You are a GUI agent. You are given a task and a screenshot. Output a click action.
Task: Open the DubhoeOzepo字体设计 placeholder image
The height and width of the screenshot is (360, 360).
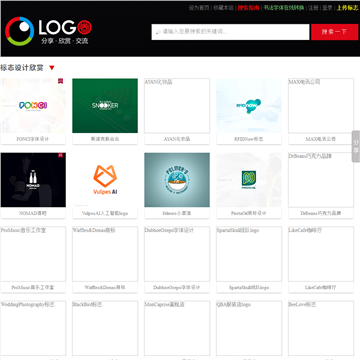coord(177,254)
